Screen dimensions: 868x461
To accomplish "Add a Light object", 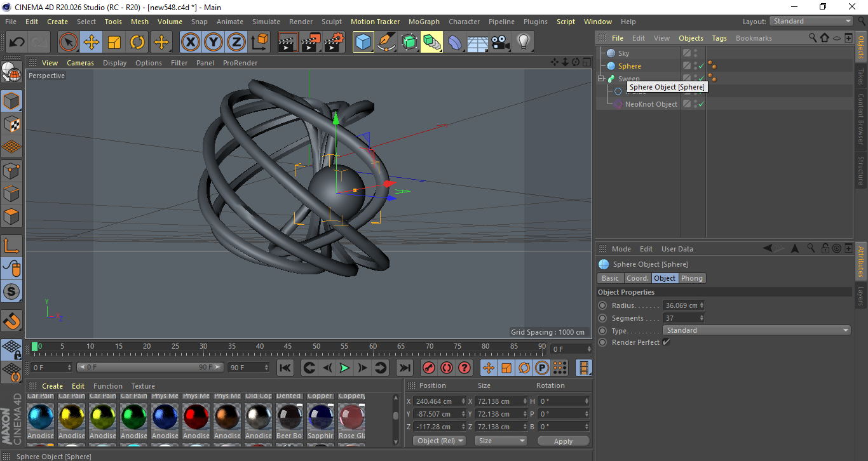I will pyautogui.click(x=523, y=43).
